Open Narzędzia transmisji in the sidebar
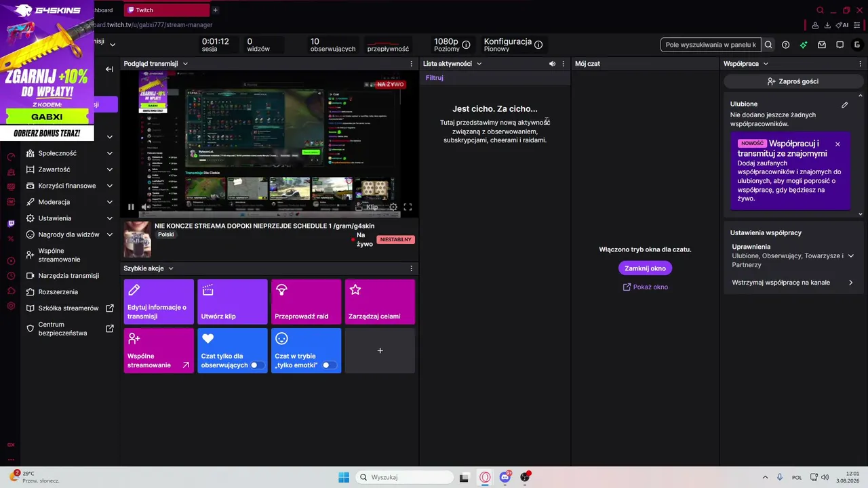Screen dimensions: 868x488 [68, 276]
